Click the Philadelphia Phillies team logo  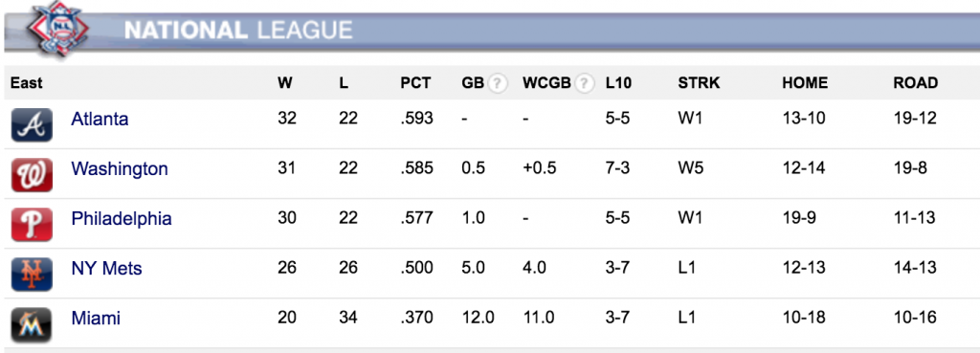[x=32, y=225]
